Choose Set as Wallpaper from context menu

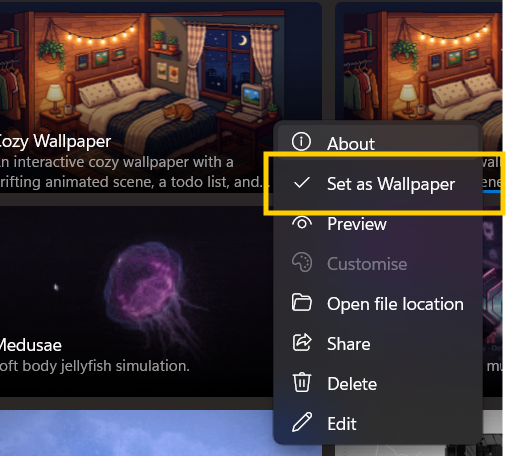378,184
